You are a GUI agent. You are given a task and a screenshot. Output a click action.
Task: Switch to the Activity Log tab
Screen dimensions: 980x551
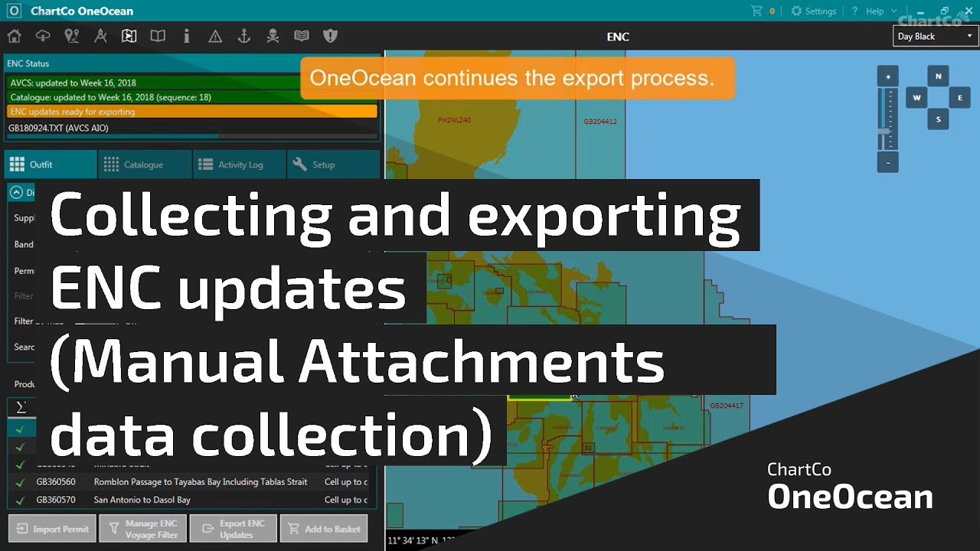coord(240,165)
